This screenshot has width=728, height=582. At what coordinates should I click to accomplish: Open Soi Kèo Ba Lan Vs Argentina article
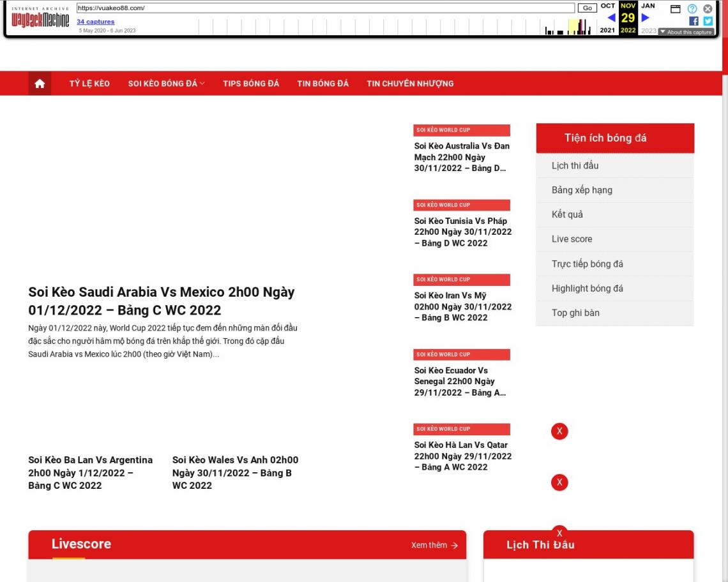pyautogui.click(x=91, y=472)
